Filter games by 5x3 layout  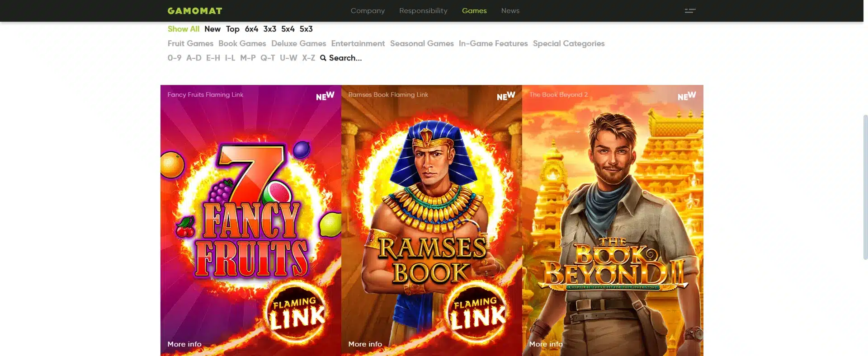point(306,29)
